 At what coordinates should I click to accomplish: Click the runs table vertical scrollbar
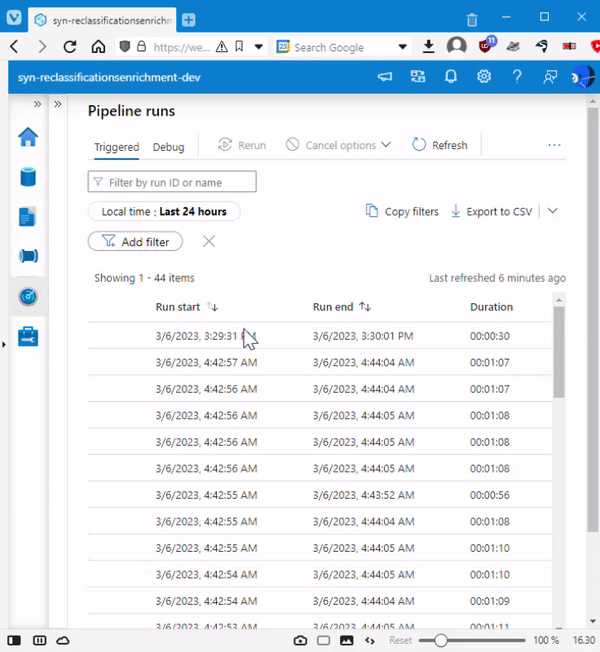click(x=559, y=352)
